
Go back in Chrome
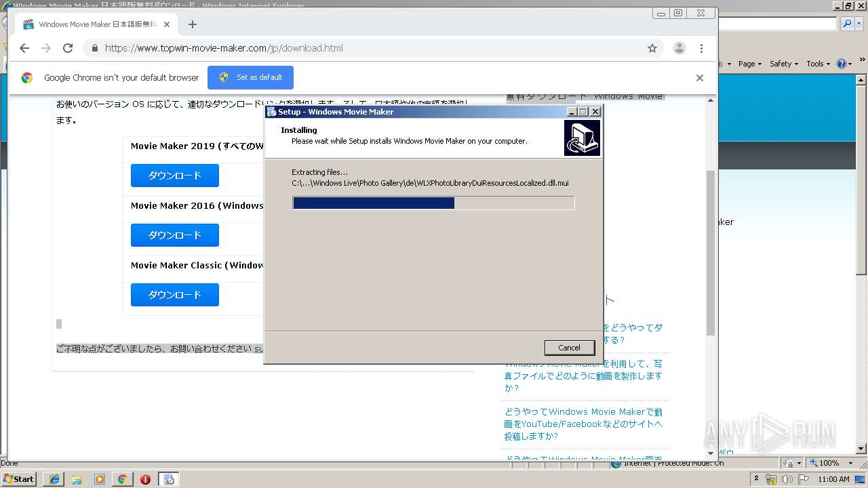click(24, 48)
